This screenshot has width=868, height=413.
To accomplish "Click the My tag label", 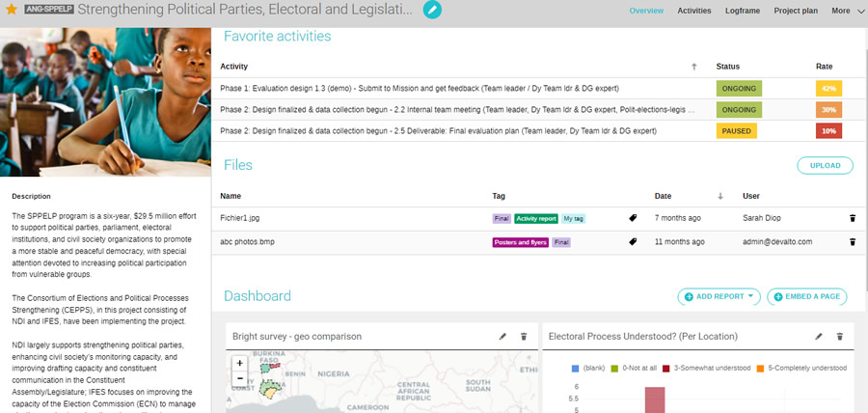I will tap(573, 219).
